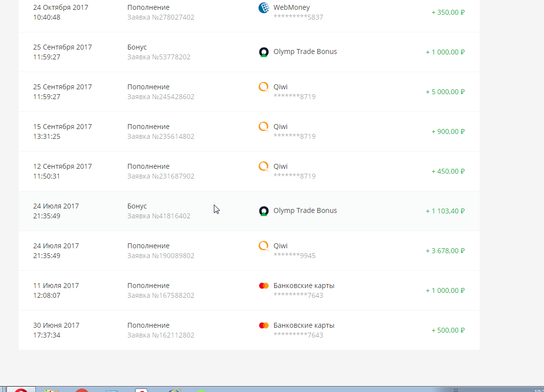Click the Qiwi icon in the 12 Сентября row
The width and height of the screenshot is (544, 392).
click(264, 166)
